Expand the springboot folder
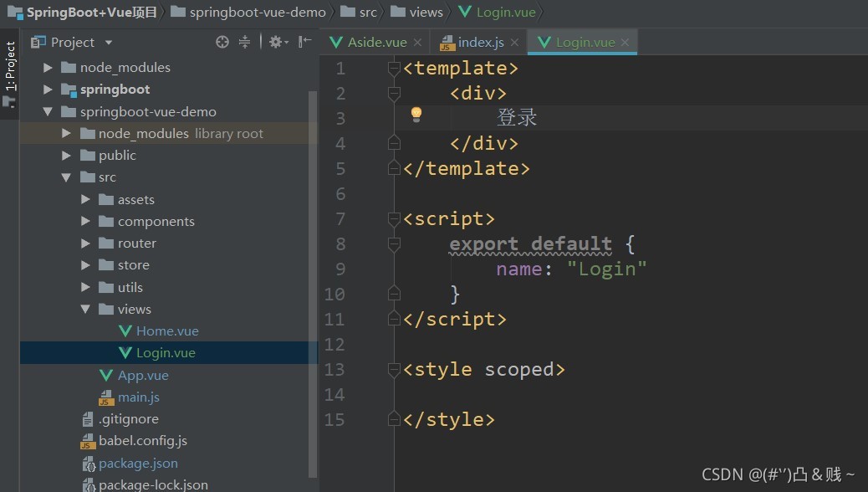This screenshot has height=492, width=868. pyautogui.click(x=49, y=90)
